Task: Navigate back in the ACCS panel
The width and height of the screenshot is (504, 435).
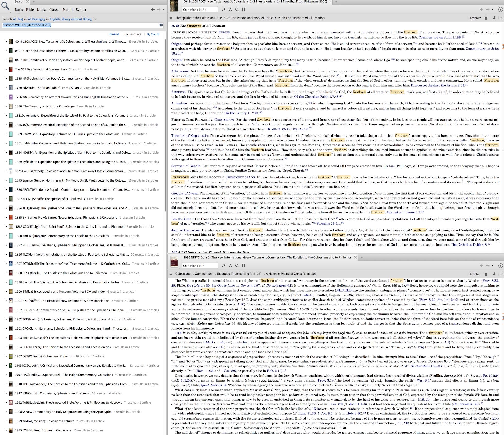Action: pyautogui.click(x=482, y=10)
